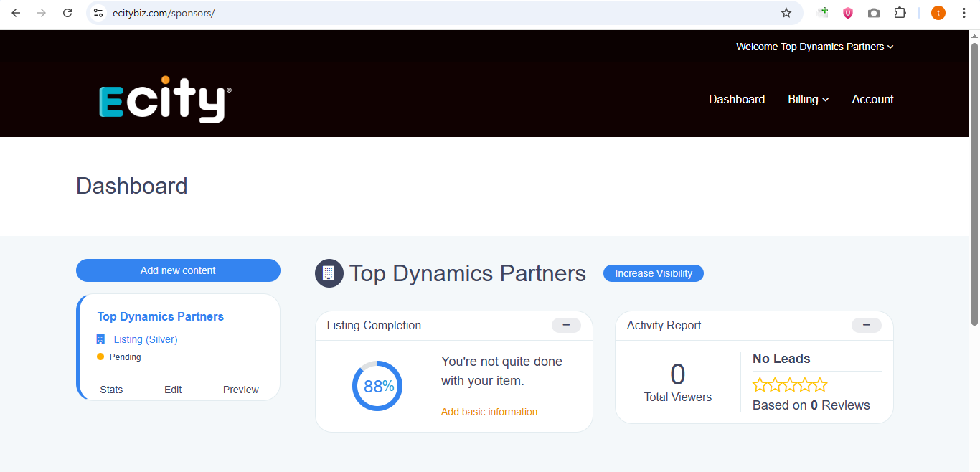The width and height of the screenshot is (980, 472).
Task: Collapse the Listing Completion panel
Action: (566, 325)
